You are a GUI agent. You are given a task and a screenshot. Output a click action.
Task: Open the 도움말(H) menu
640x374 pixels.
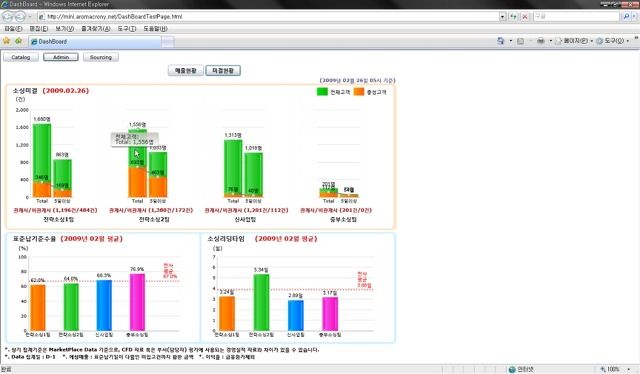[155, 29]
